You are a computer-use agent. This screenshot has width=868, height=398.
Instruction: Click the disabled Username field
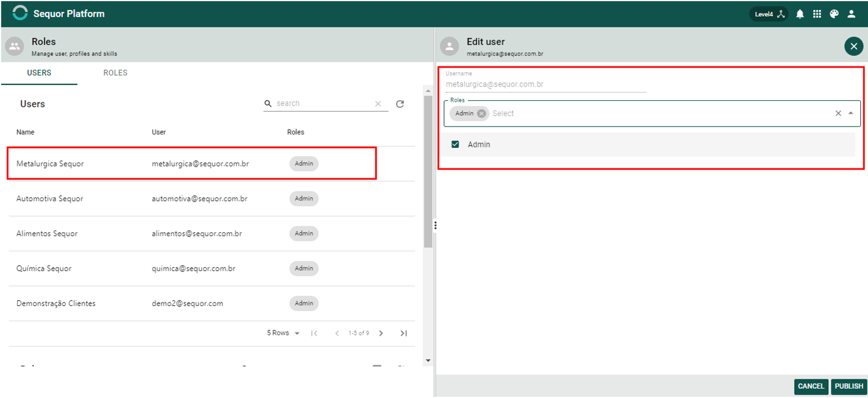pos(546,84)
